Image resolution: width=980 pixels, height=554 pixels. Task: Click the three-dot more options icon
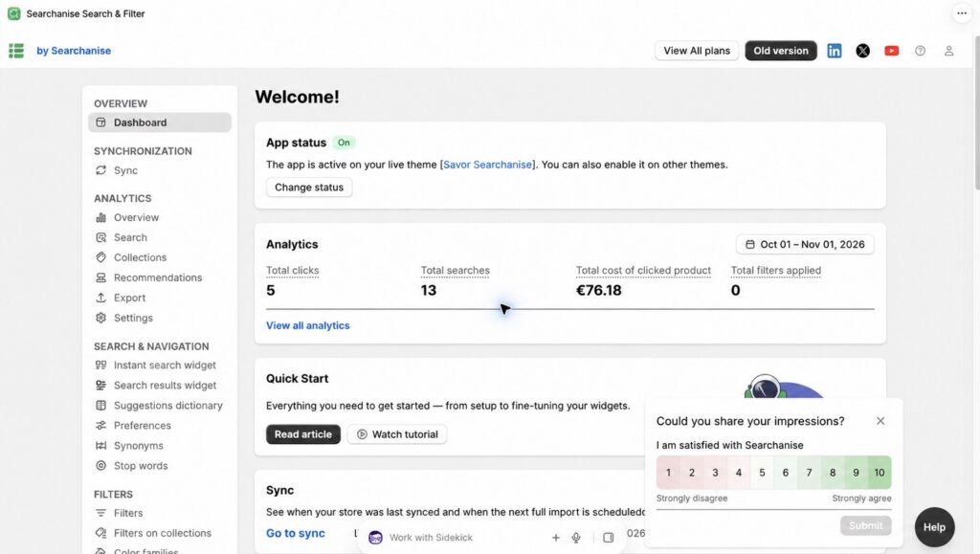pos(962,13)
